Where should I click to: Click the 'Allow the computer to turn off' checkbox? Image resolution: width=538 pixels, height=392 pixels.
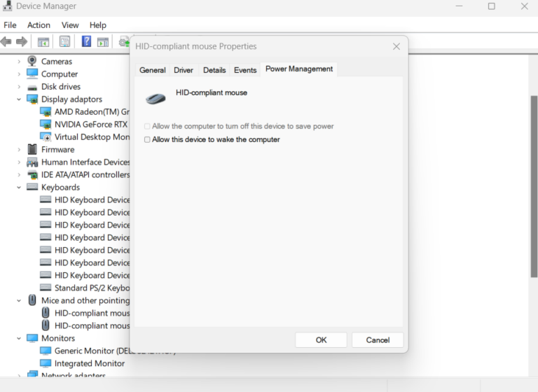tap(147, 127)
